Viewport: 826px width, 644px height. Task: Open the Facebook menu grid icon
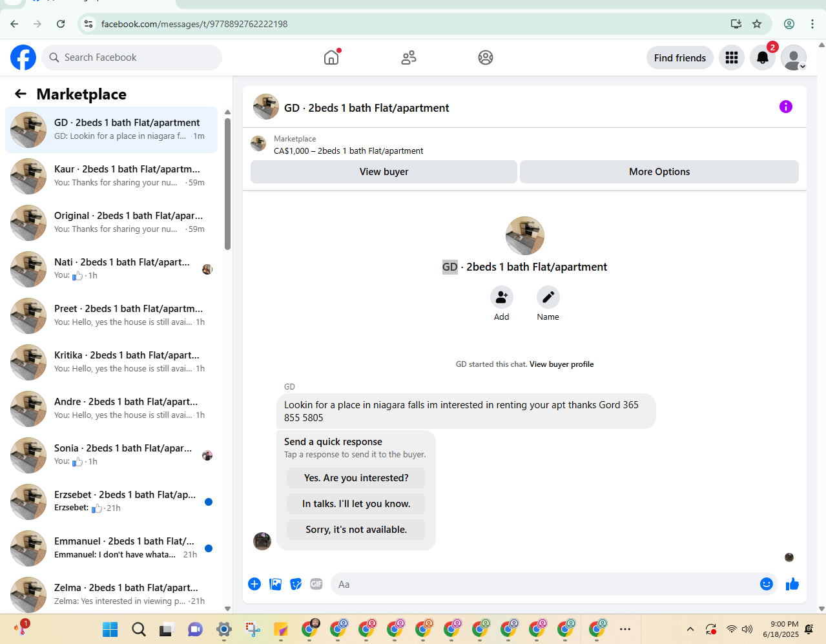(732, 57)
